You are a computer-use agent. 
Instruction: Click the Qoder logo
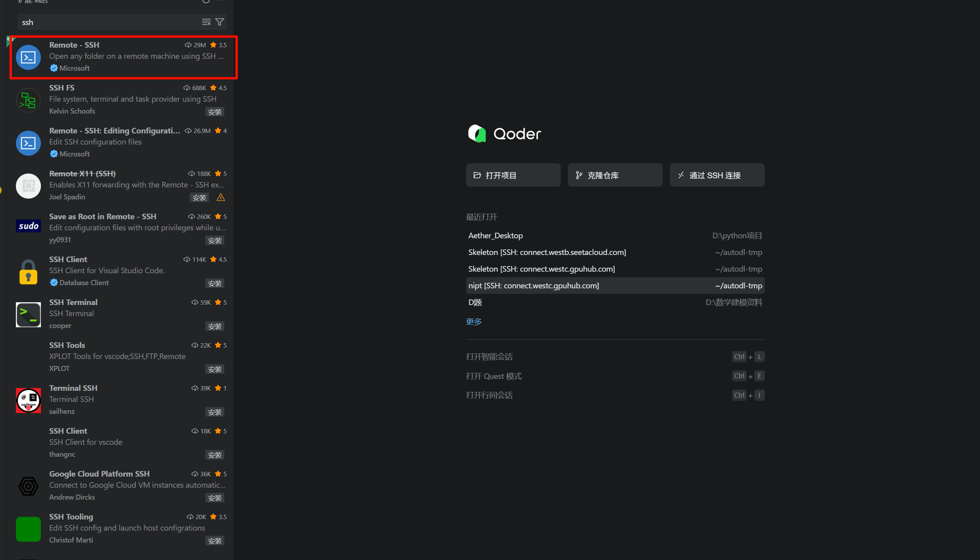pyautogui.click(x=504, y=134)
